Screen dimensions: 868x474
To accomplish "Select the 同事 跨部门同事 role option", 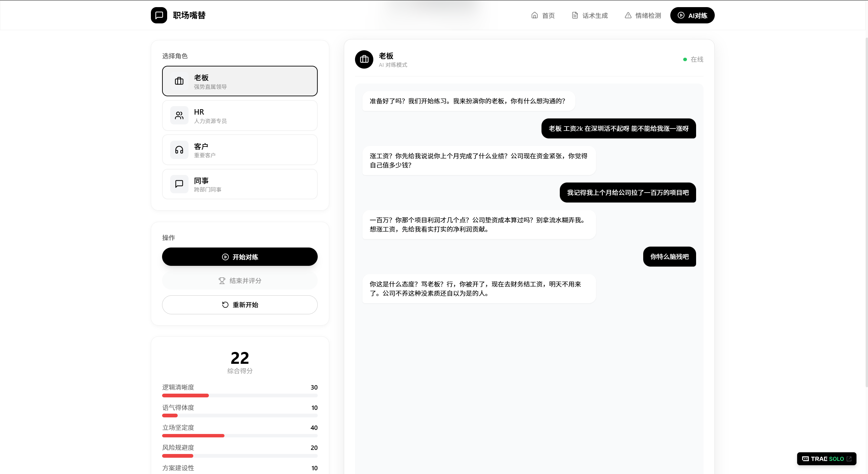I will 240,184.
